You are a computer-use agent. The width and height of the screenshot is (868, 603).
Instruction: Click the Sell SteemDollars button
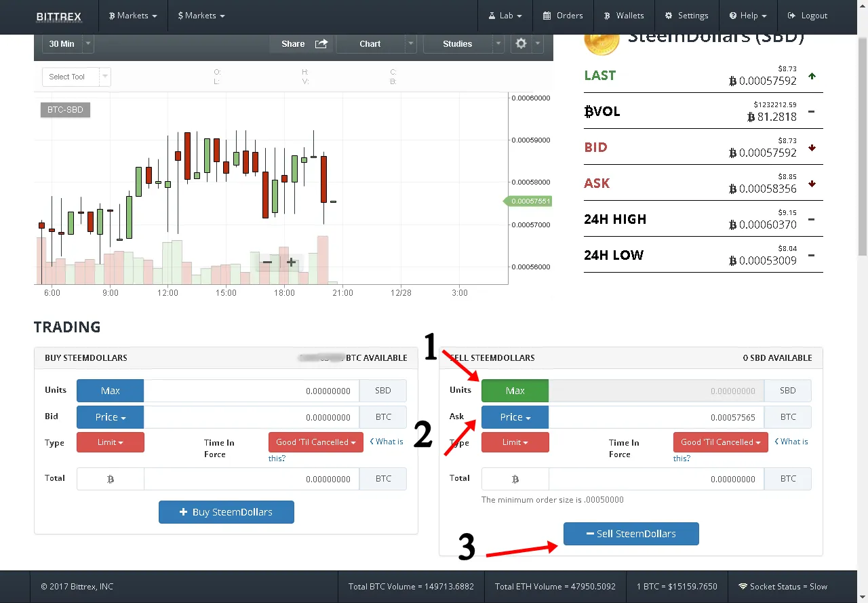point(631,534)
